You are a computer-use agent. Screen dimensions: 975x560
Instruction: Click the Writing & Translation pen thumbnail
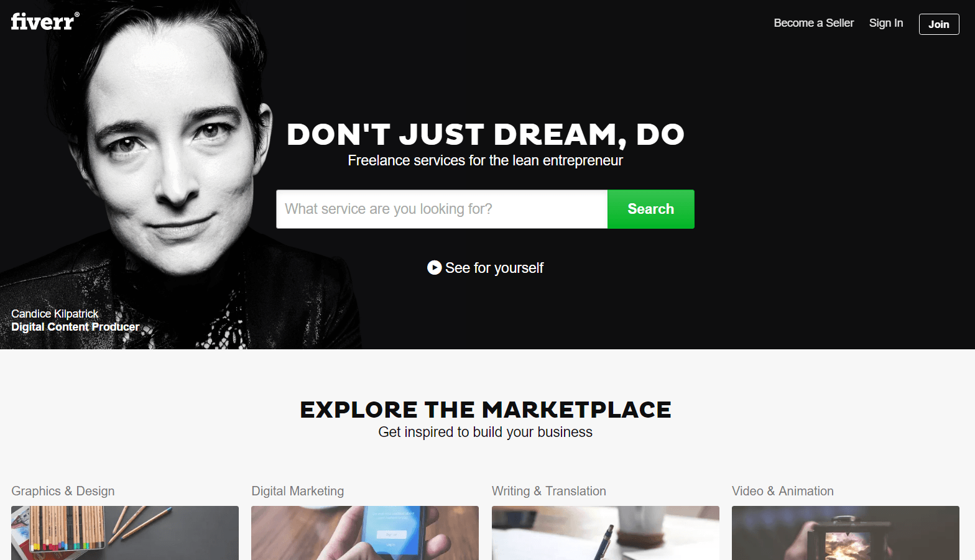pyautogui.click(x=606, y=533)
